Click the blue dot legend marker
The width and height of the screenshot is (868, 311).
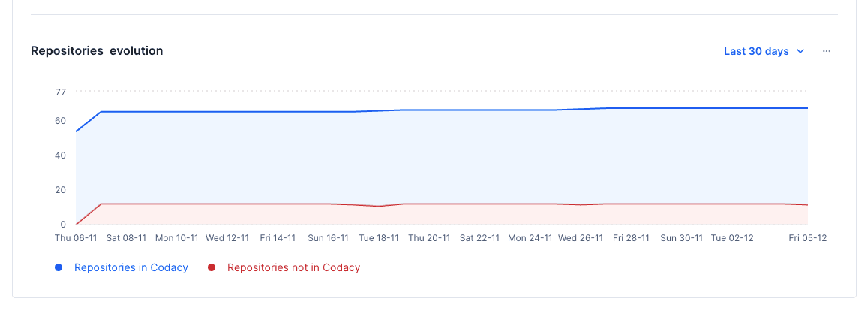click(59, 267)
